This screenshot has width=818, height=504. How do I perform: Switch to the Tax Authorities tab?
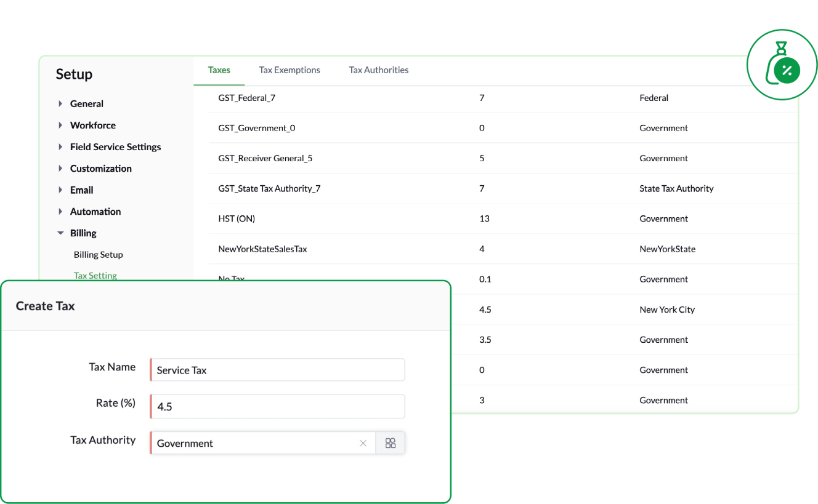click(x=379, y=70)
